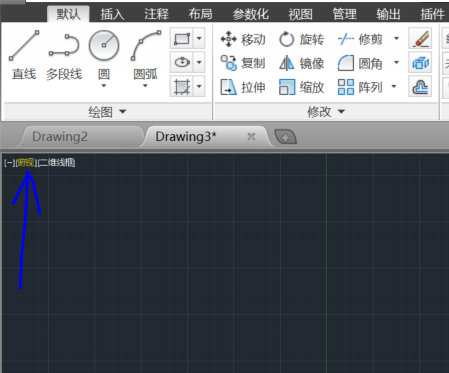The width and height of the screenshot is (449, 373).
Task: Click the explode tool icon
Action: click(420, 62)
